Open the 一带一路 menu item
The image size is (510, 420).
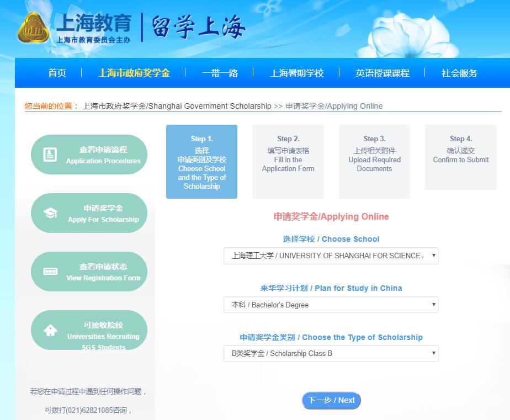tap(220, 73)
